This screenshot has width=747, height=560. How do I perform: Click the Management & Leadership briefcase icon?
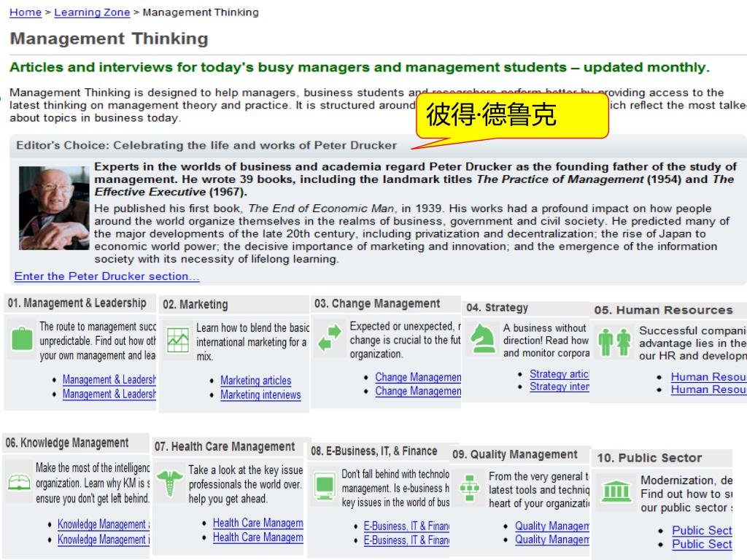coord(22,339)
